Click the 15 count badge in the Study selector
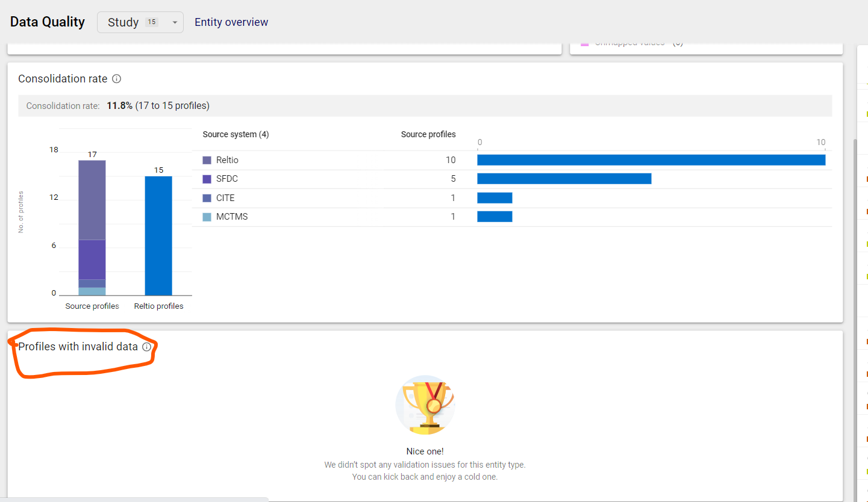The height and width of the screenshot is (502, 868). (152, 21)
